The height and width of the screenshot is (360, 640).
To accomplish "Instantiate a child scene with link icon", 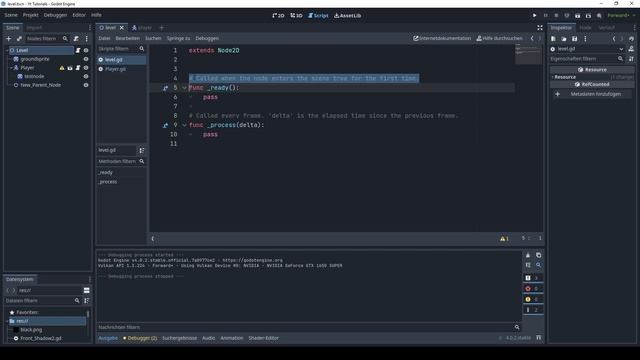I will click(x=19, y=38).
